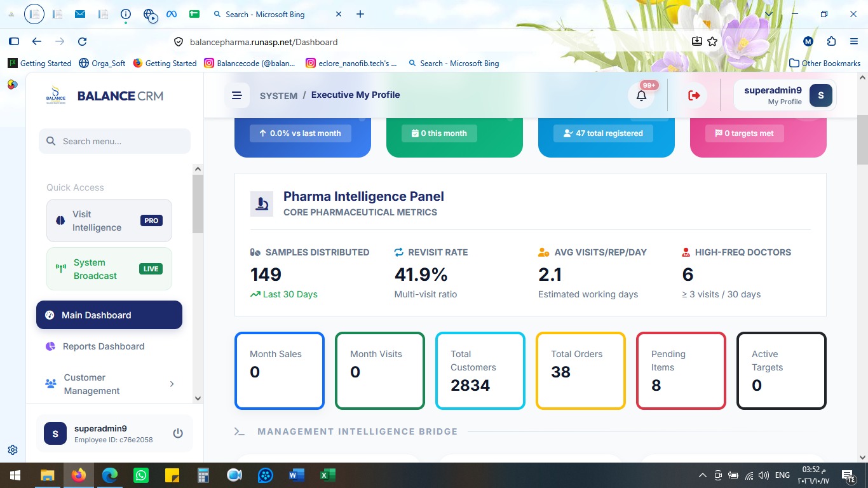Click the Total Orders 38 card
Viewport: 868px width, 488px height.
(x=581, y=370)
